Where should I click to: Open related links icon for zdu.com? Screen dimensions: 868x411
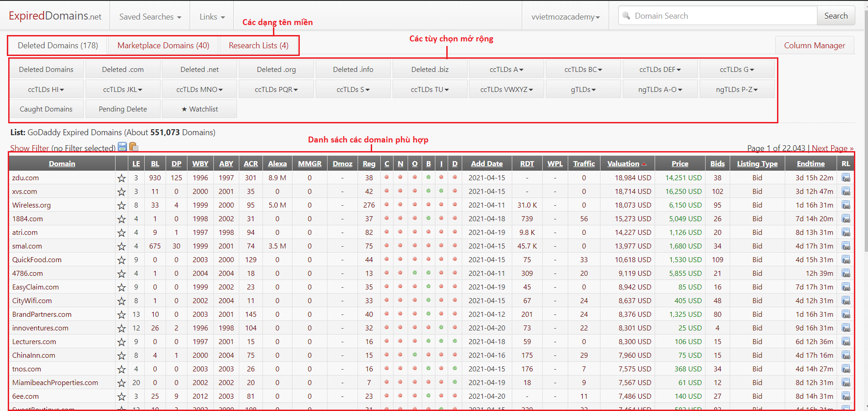pyautogui.click(x=846, y=178)
